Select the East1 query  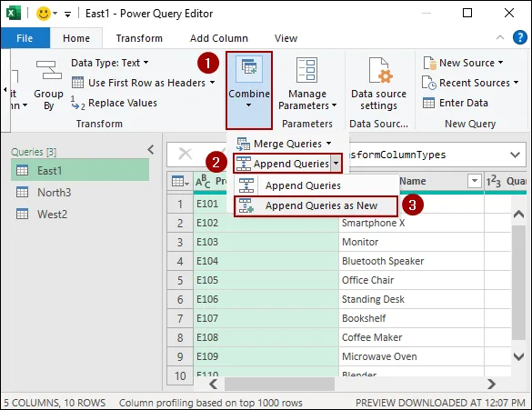click(80, 170)
